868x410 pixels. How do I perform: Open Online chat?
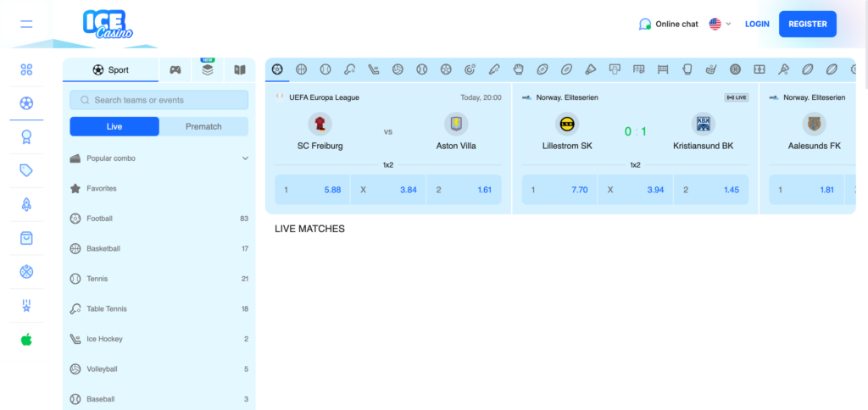tap(668, 24)
